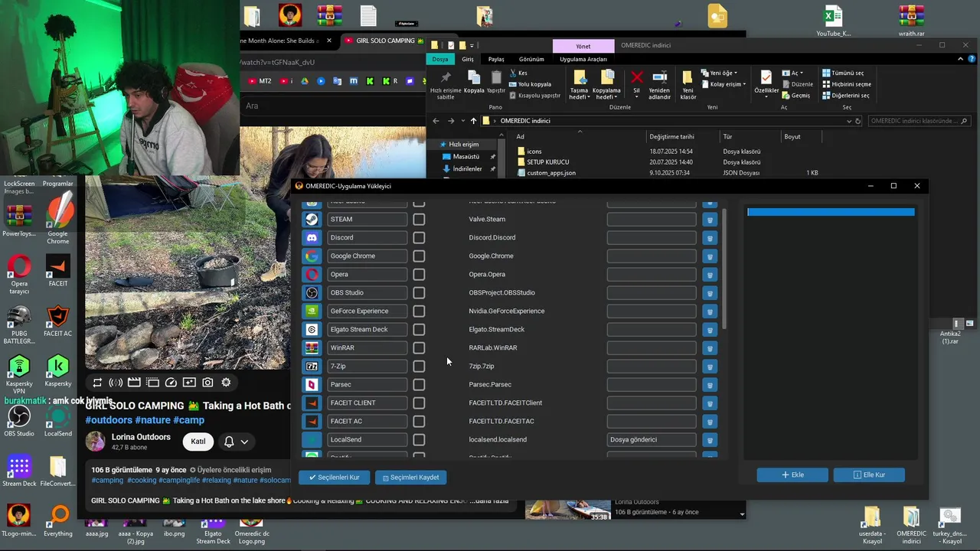
Task: Tick the LocalSend checkbox
Action: point(419,439)
